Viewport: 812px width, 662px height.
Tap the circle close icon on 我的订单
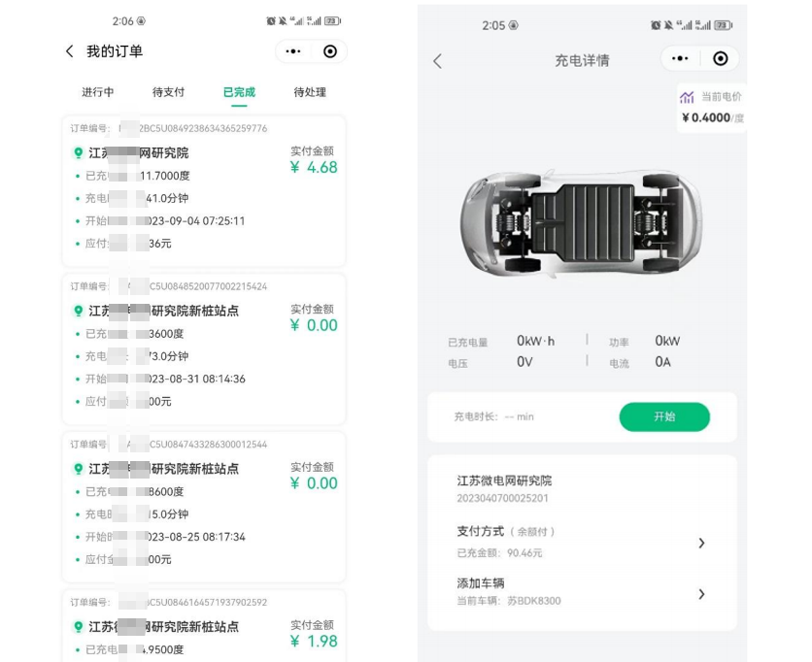tap(330, 51)
